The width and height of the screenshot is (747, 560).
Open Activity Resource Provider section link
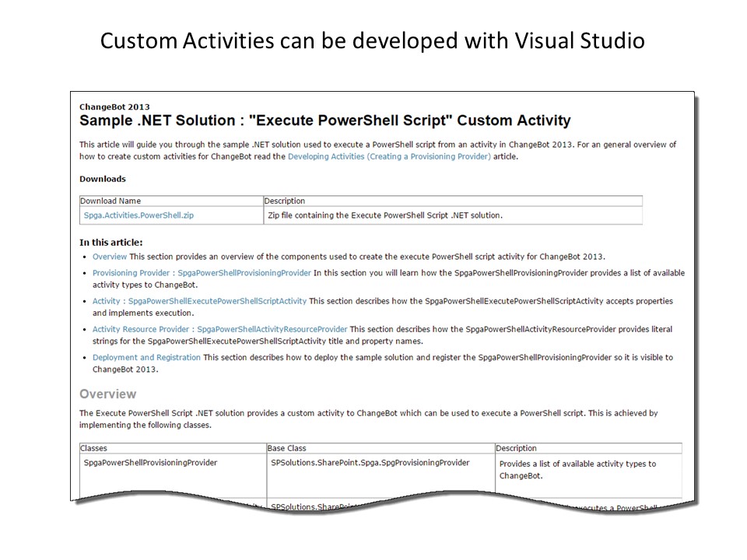219,329
